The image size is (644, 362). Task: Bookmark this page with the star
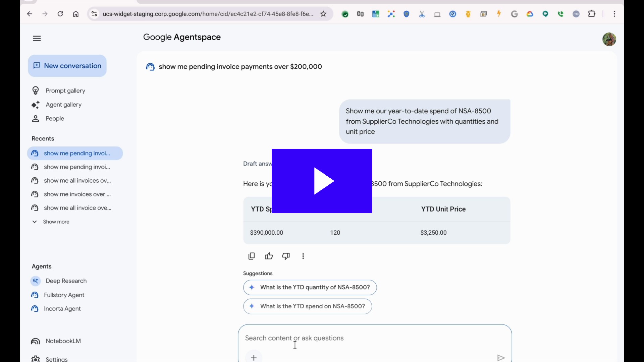tap(324, 14)
